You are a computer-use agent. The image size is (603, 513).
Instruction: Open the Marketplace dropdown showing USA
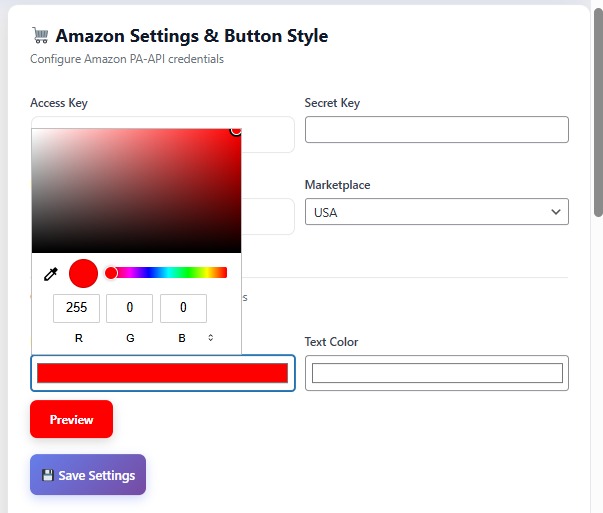coord(437,212)
